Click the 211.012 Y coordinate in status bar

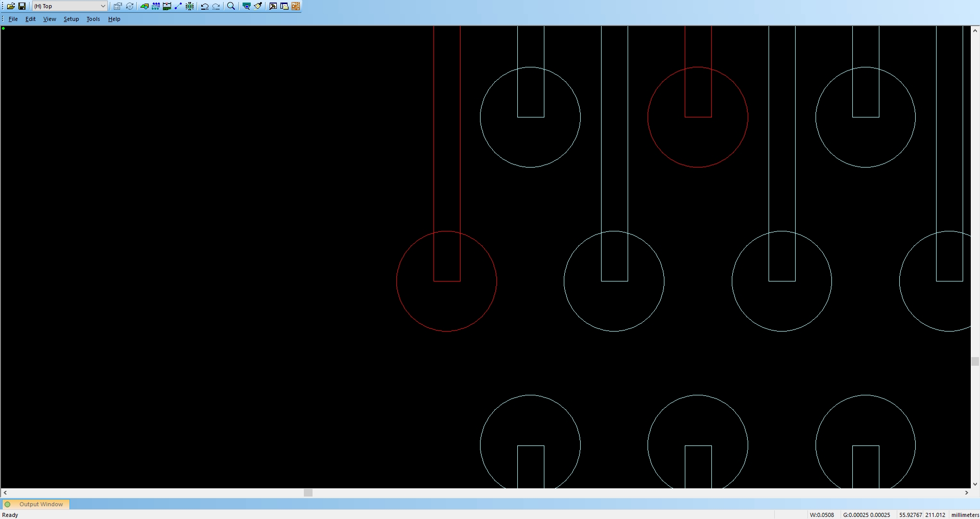coord(935,515)
